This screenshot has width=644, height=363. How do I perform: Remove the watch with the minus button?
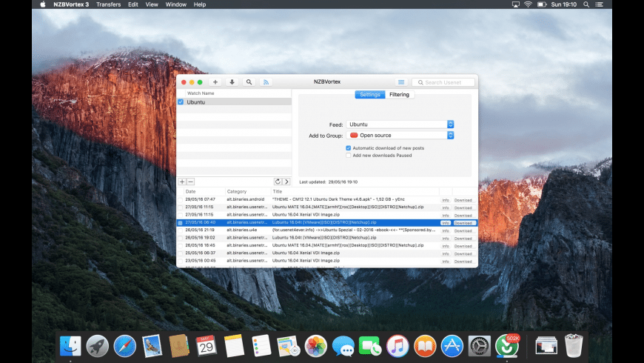190,181
